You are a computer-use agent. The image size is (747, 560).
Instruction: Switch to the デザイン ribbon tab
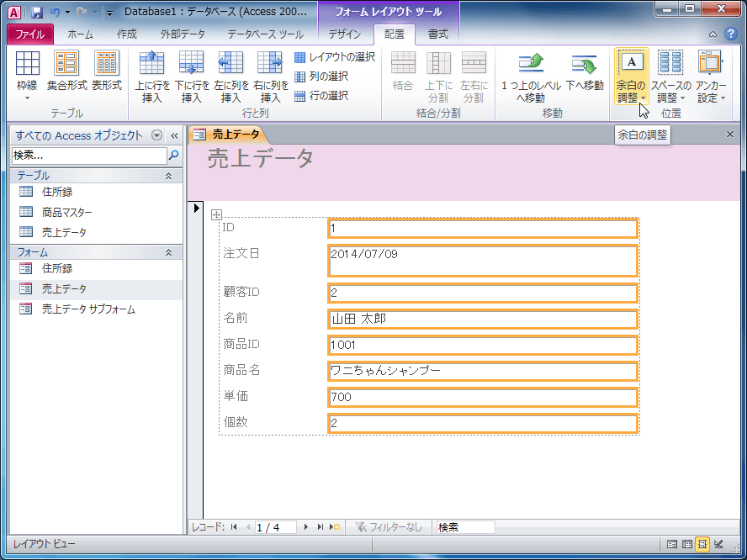(x=345, y=34)
